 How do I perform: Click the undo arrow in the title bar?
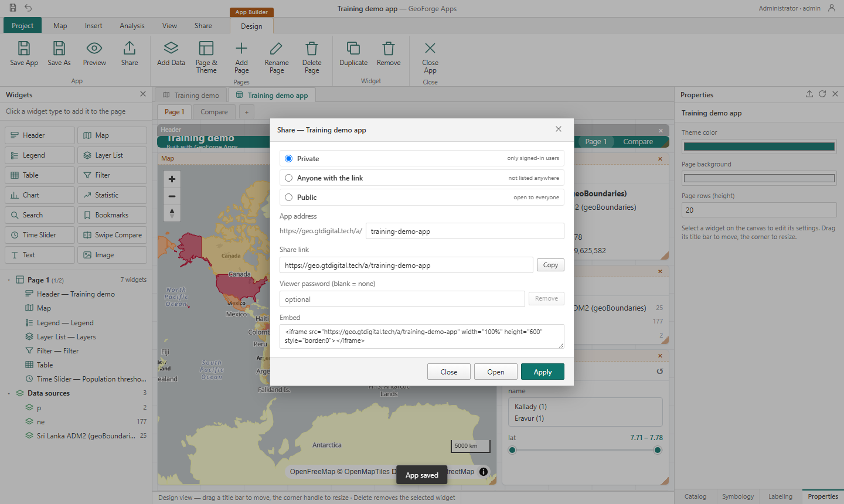(28, 8)
